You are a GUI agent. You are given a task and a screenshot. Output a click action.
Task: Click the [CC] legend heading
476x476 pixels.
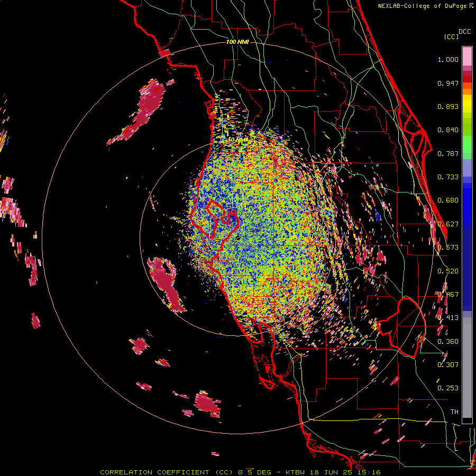click(452, 36)
